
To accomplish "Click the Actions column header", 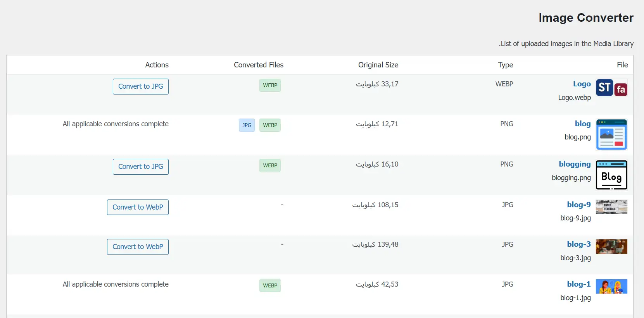I will click(157, 65).
